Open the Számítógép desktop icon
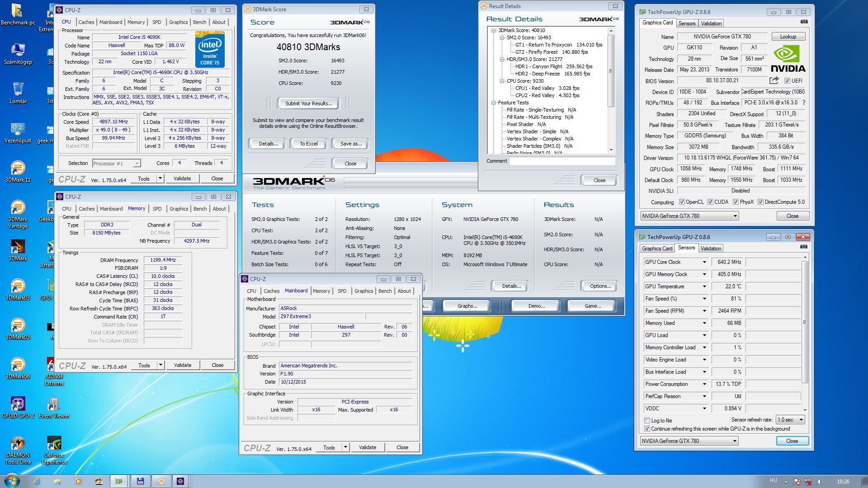The height and width of the screenshot is (488, 868). pyautogui.click(x=18, y=54)
